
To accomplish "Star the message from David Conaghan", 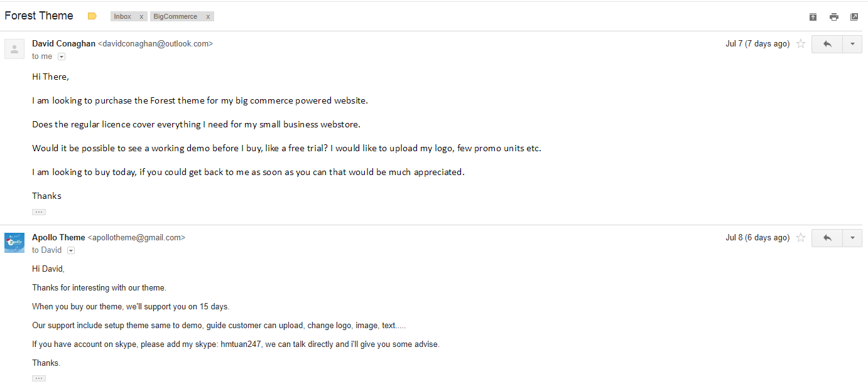I will (801, 44).
